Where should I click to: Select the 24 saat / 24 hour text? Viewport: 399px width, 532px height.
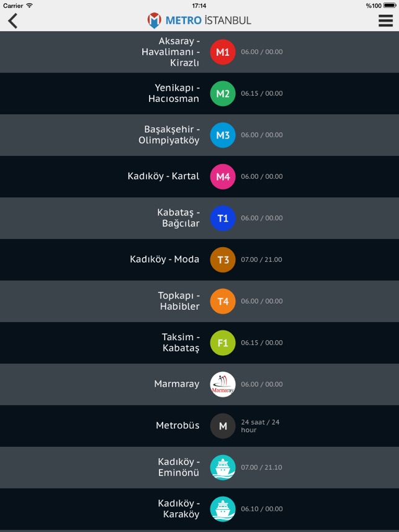tap(260, 426)
